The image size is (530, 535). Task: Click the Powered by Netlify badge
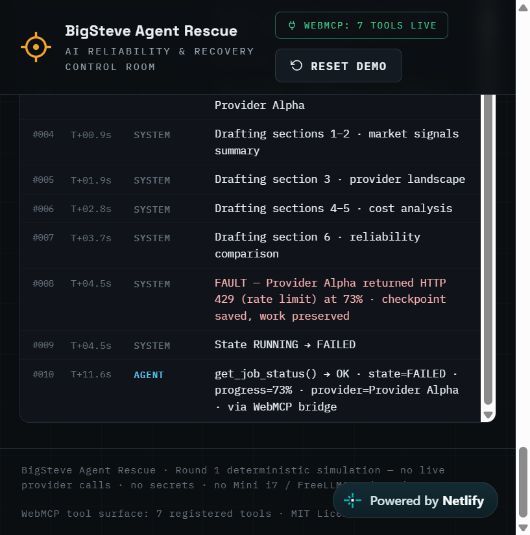click(415, 501)
